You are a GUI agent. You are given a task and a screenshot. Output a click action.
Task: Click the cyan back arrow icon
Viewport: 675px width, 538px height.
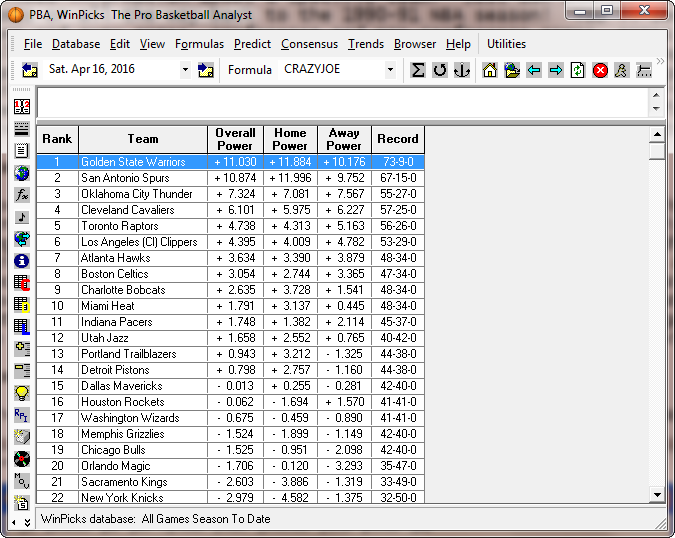click(534, 70)
